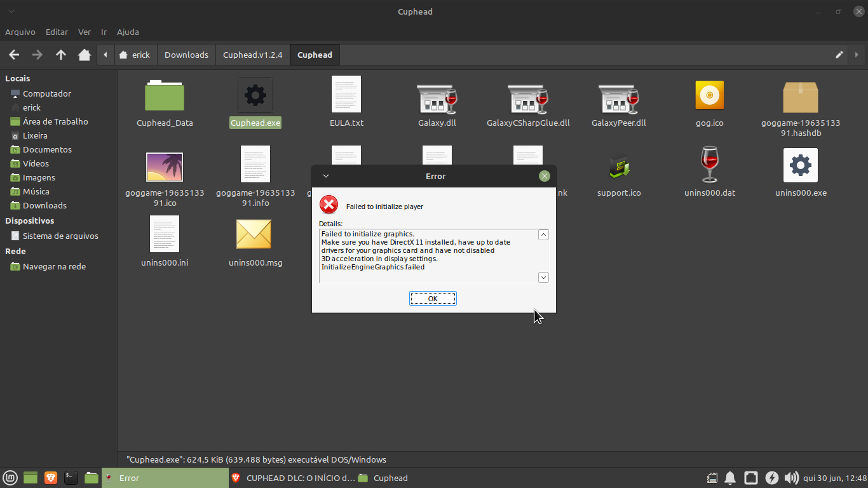Open the Ir menu

[104, 32]
